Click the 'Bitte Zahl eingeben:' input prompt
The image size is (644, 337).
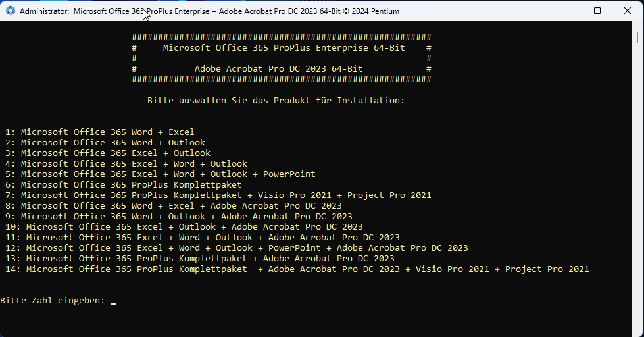tap(53, 300)
